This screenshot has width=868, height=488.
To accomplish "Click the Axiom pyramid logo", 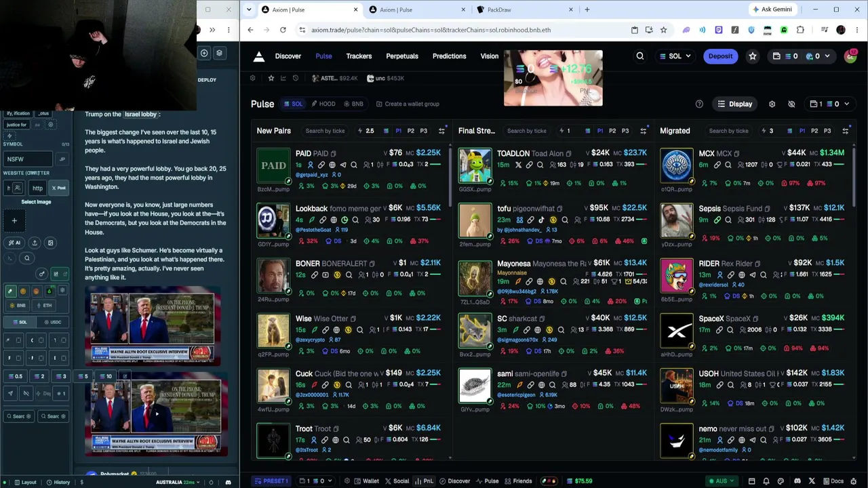I will 258,57.
